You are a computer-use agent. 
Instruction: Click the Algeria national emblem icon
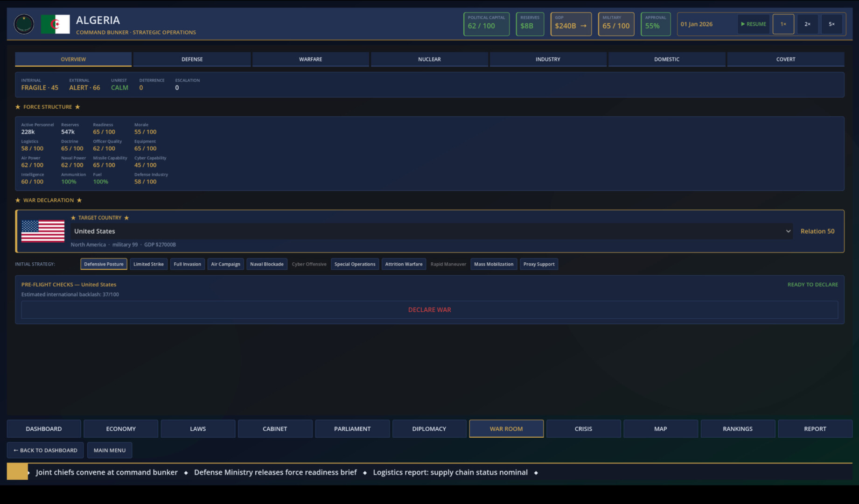[x=24, y=24]
